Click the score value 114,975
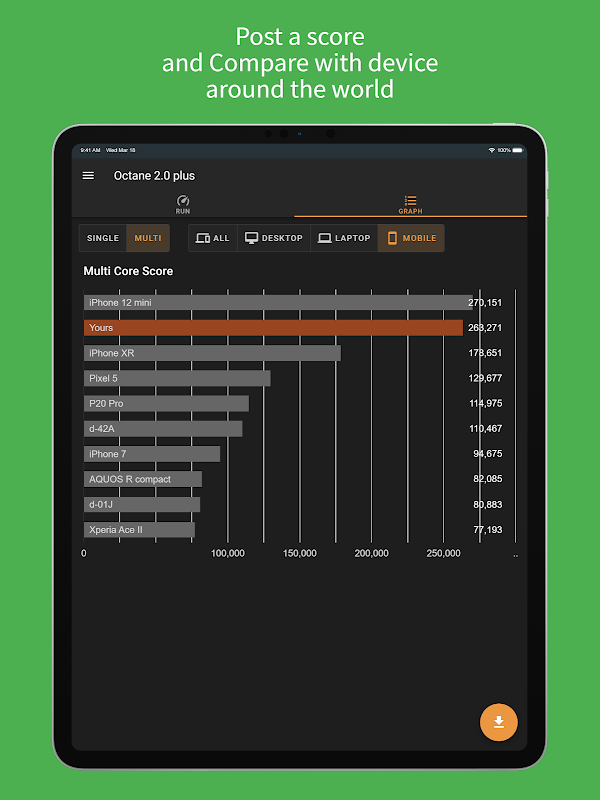This screenshot has height=800, width=600. point(486,404)
